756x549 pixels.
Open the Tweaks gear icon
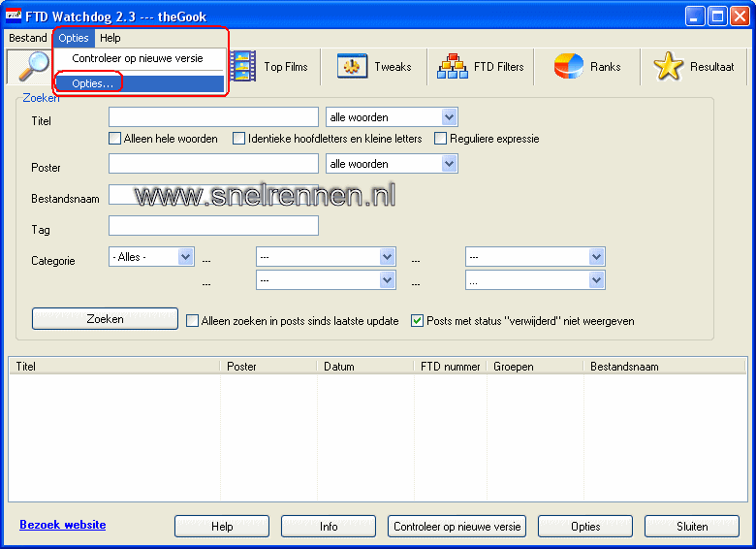352,67
